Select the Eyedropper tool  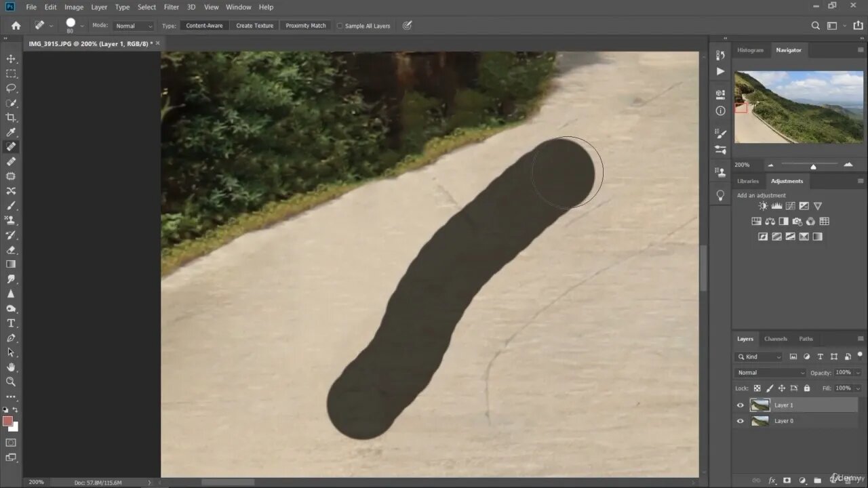[11, 132]
